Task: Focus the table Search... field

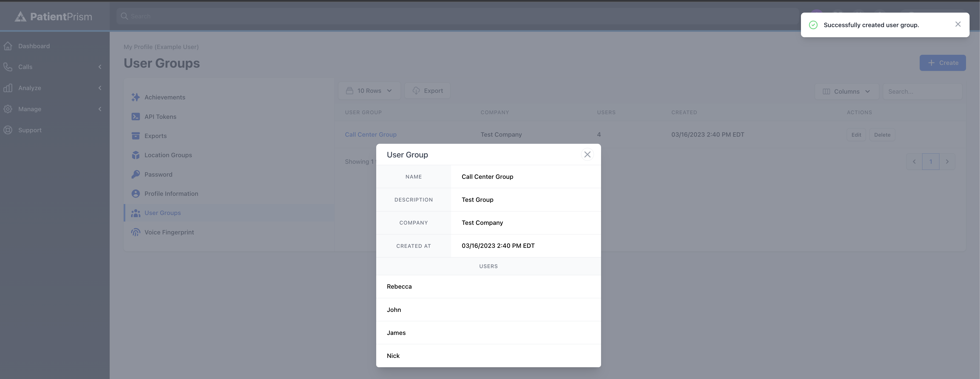Action: coord(922,91)
